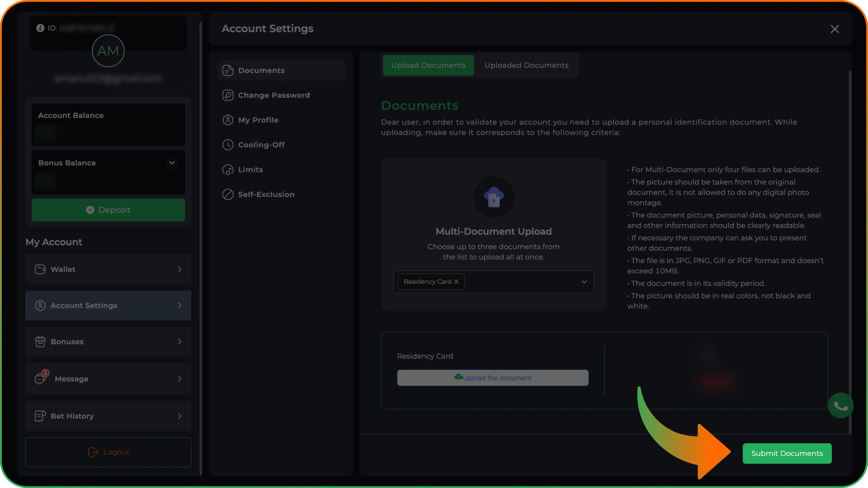Close the Account Settings panel
This screenshot has height=488, width=868.
835,29
